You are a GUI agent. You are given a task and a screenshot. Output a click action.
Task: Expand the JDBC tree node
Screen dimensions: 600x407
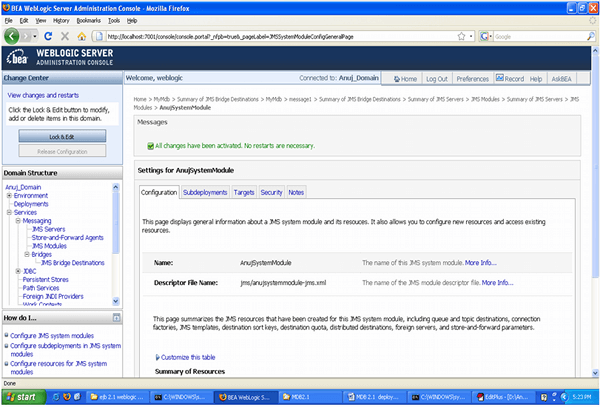click(18, 271)
